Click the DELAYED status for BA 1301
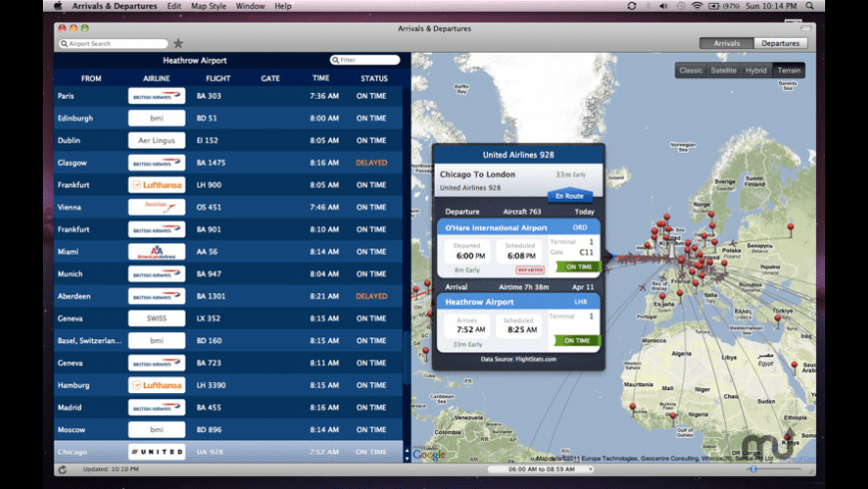Image resolution: width=868 pixels, height=489 pixels. (371, 296)
